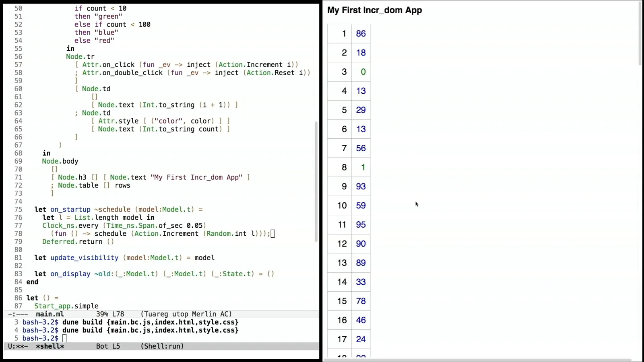The image size is (644, 362).
Task: Click count 33 in row 14
Action: point(361,282)
